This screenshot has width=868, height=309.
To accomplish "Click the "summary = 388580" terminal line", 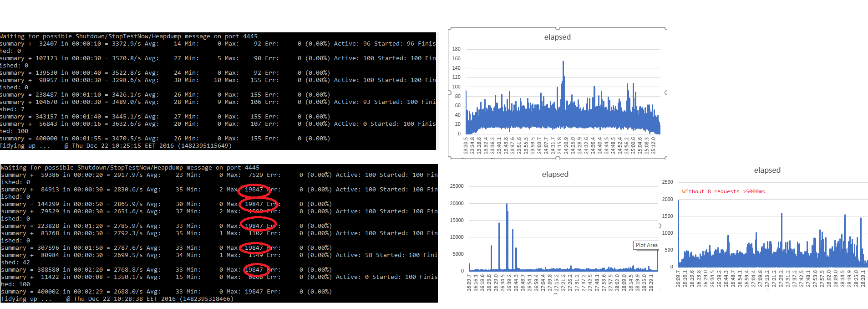I will click(x=166, y=269).
